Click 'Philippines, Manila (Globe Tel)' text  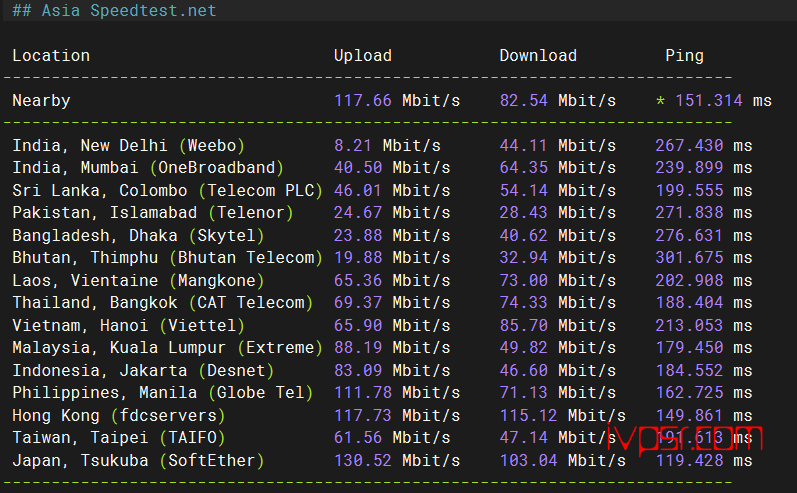[x=163, y=393]
